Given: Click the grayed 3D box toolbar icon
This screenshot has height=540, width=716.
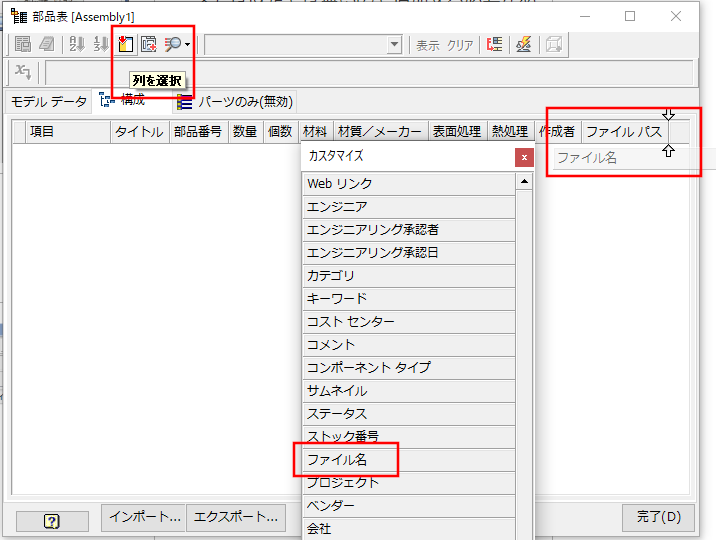Looking at the screenshot, I should click(x=554, y=44).
